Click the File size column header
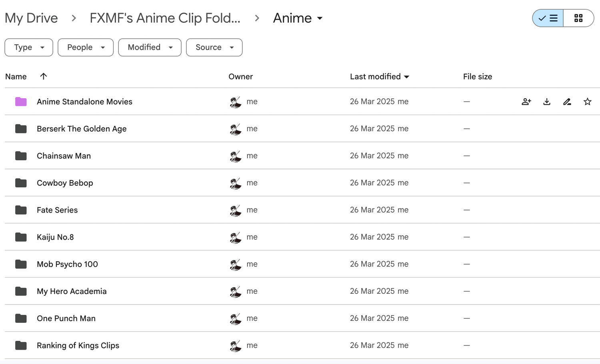 (x=478, y=77)
